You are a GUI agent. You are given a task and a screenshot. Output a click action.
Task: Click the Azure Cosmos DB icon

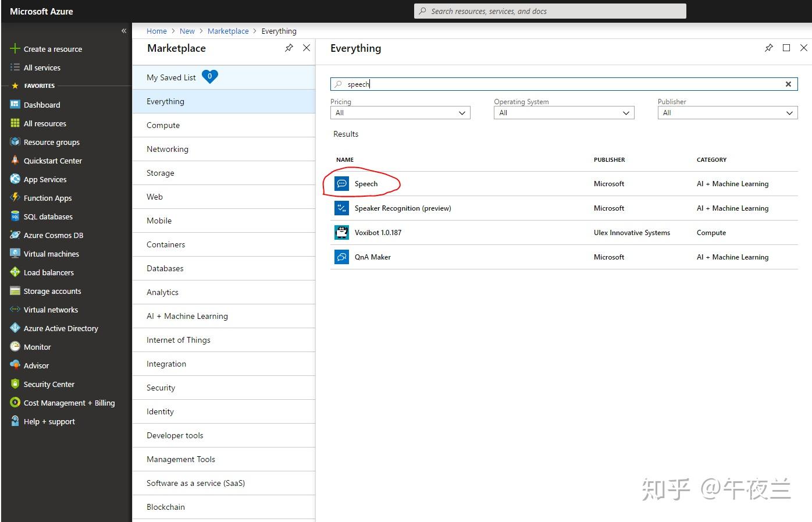(x=15, y=235)
